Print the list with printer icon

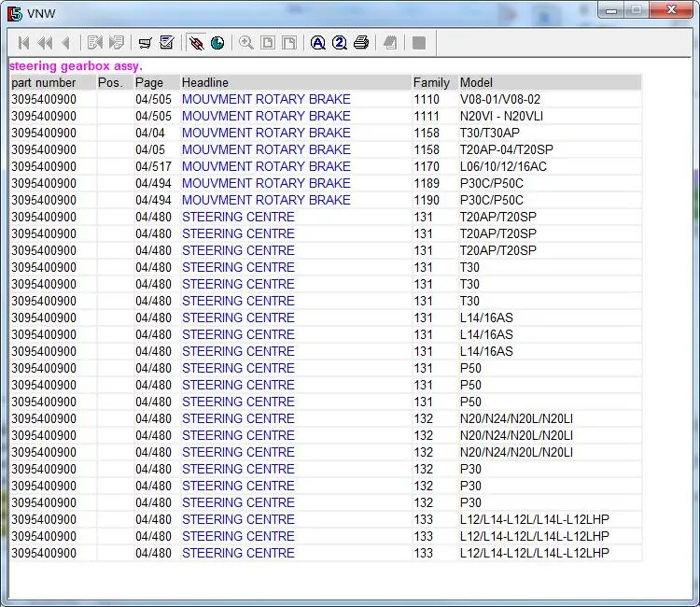(361, 43)
